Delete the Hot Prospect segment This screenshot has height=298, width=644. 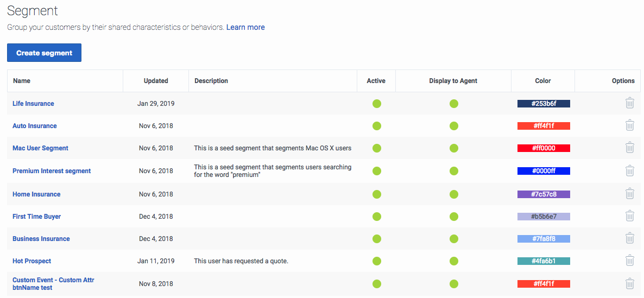(x=630, y=260)
